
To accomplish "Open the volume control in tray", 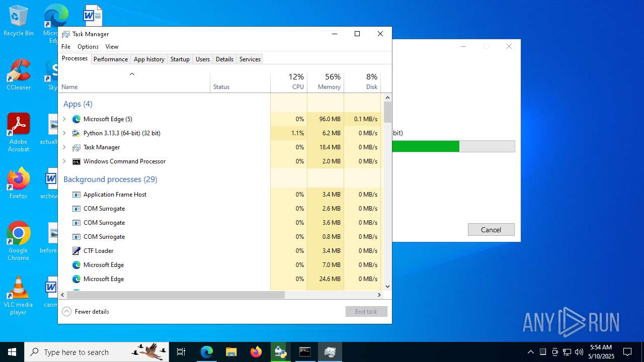I will point(579,352).
